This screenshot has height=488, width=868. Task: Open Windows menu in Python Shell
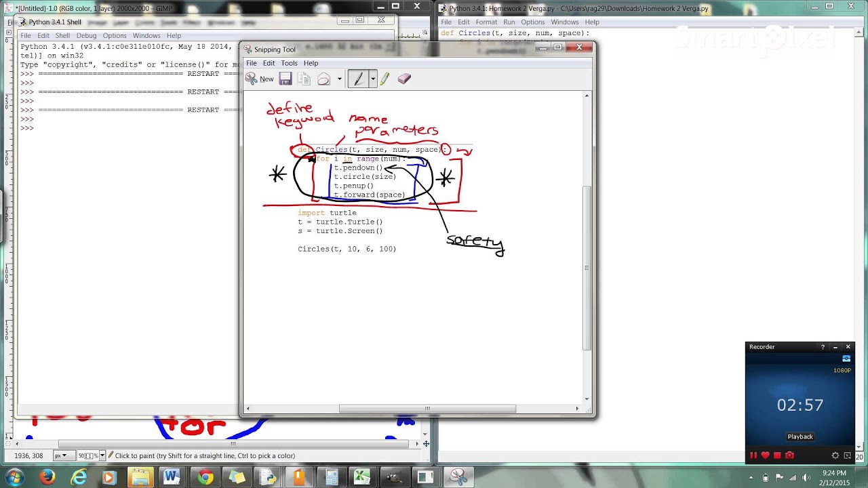click(x=146, y=35)
